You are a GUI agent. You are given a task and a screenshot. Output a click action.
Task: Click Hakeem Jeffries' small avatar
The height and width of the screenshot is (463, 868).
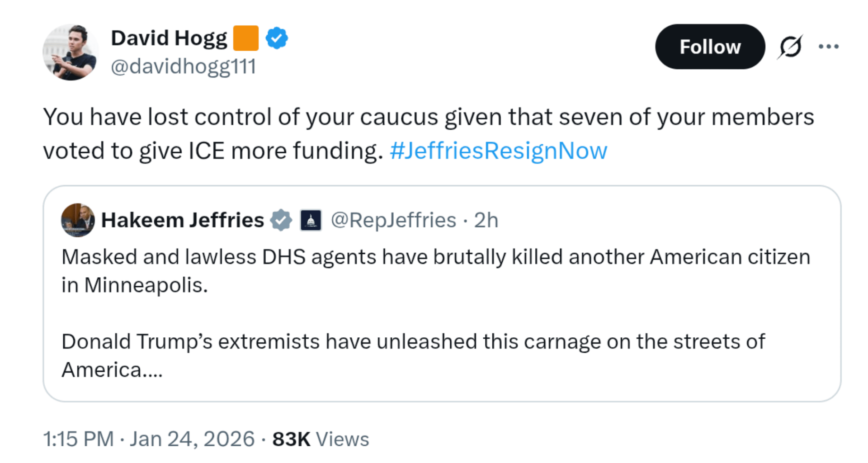pos(78,220)
